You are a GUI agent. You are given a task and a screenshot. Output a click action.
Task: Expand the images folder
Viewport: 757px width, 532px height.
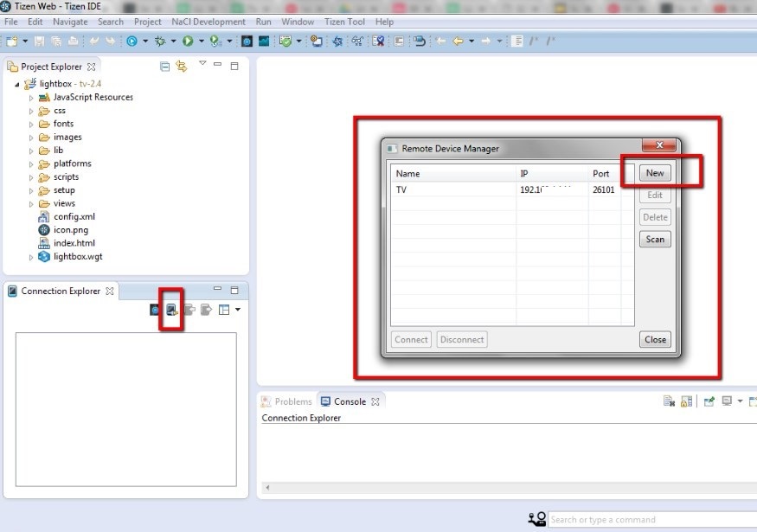tap(31, 138)
